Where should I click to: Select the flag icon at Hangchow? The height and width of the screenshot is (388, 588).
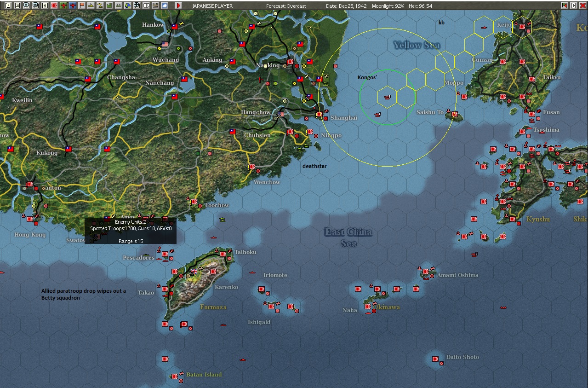point(281,114)
